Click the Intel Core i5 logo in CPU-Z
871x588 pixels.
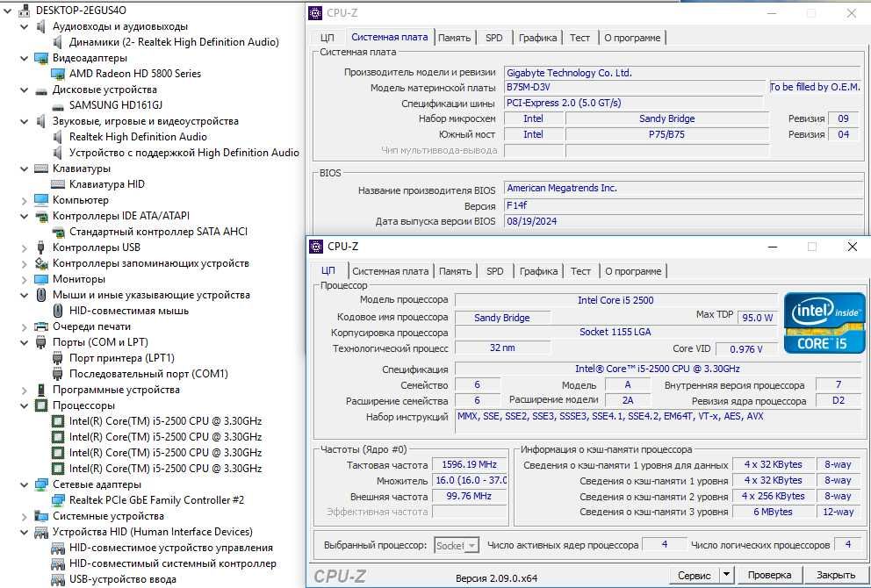coord(824,323)
